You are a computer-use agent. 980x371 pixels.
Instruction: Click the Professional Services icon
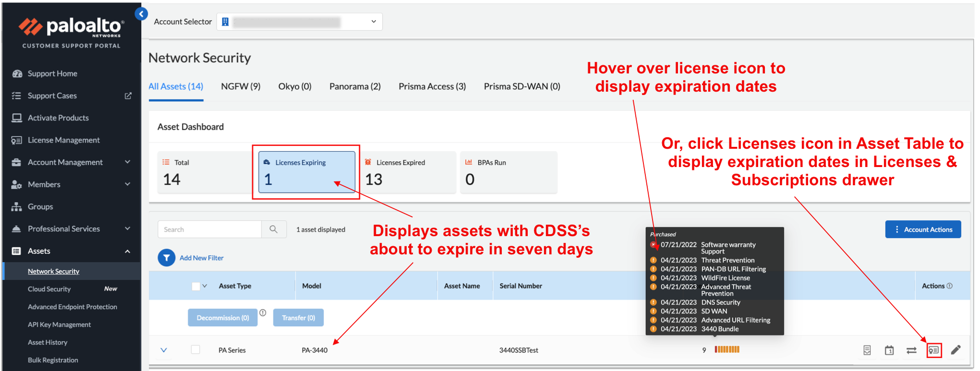click(16, 229)
